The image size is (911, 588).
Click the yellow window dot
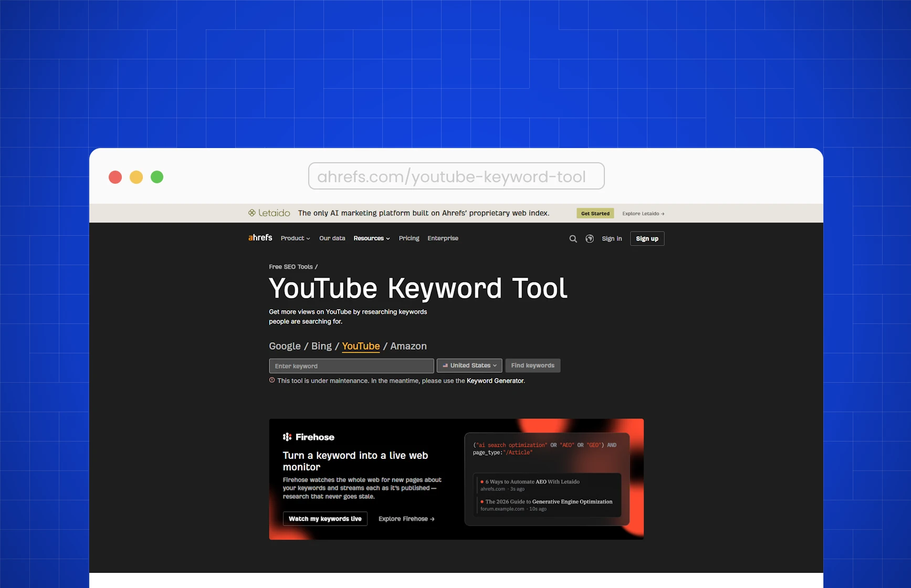136,177
